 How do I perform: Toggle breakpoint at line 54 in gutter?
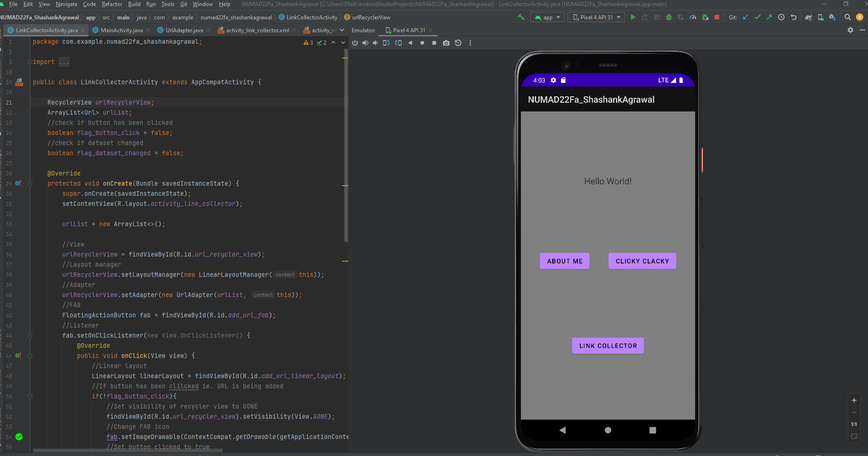[x=19, y=437]
